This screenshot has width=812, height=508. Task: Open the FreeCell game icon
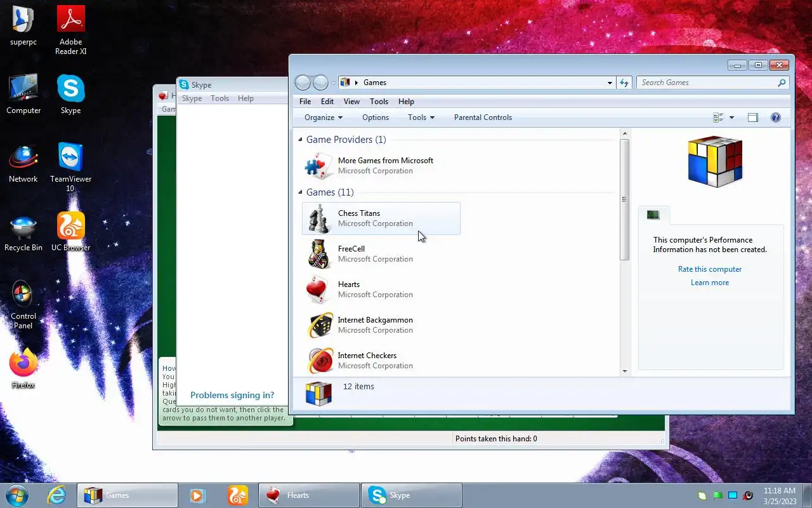click(x=318, y=254)
